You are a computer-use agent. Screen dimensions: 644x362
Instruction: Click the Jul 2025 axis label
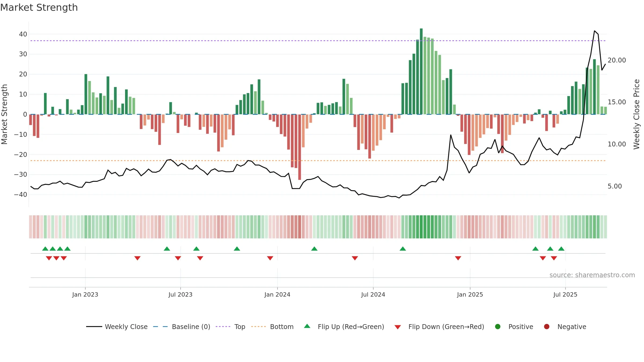click(x=565, y=295)
